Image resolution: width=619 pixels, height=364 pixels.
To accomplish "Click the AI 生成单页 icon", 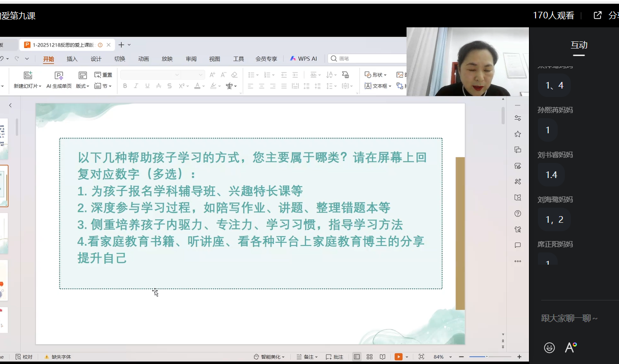I will [59, 75].
